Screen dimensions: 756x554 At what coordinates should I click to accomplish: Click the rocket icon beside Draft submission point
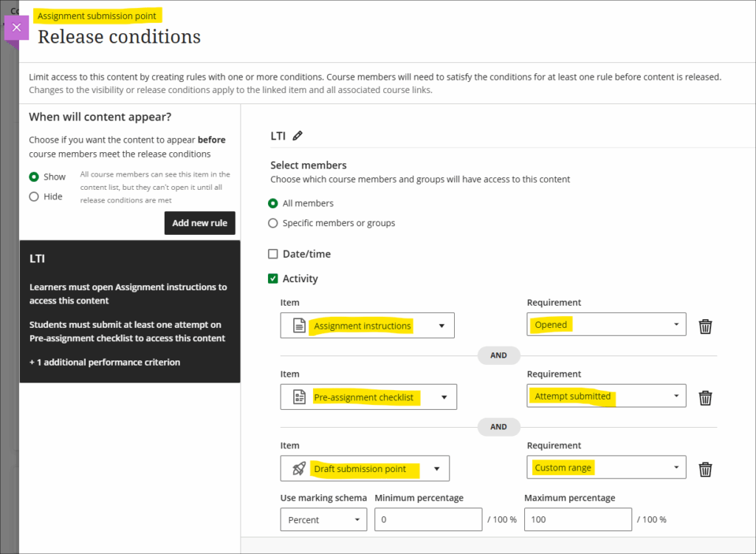[299, 469]
